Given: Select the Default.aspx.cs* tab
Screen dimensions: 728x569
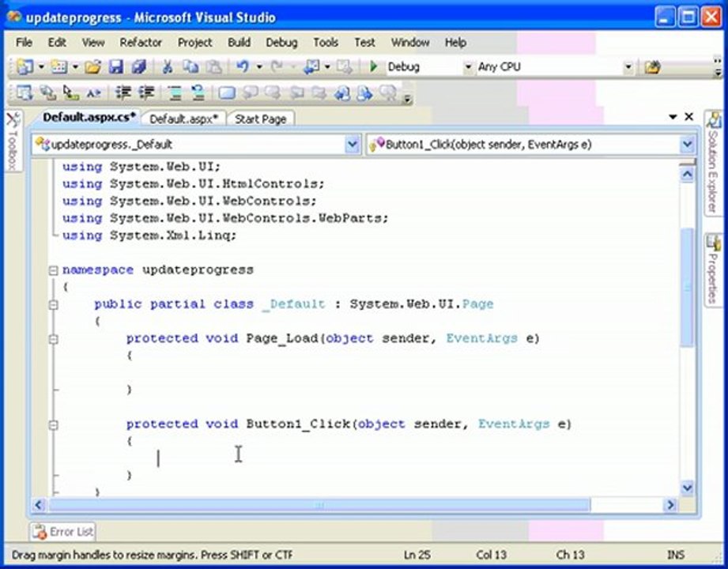Looking at the screenshot, I should (89, 118).
